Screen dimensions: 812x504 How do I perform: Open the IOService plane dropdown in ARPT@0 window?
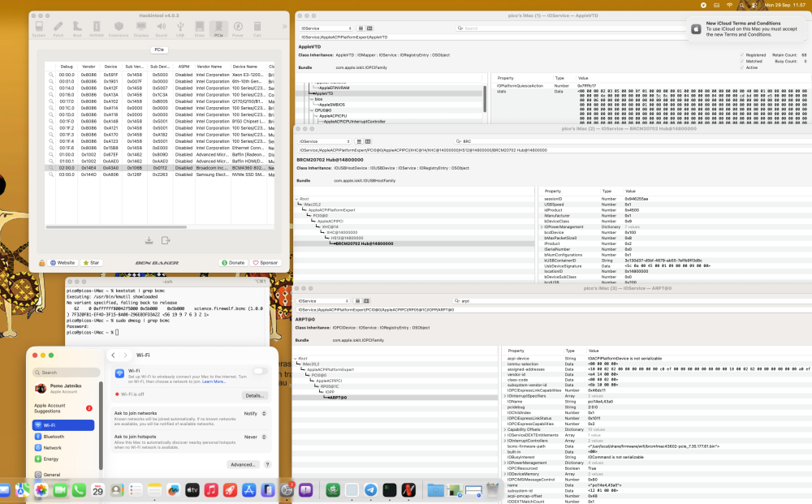(x=323, y=300)
